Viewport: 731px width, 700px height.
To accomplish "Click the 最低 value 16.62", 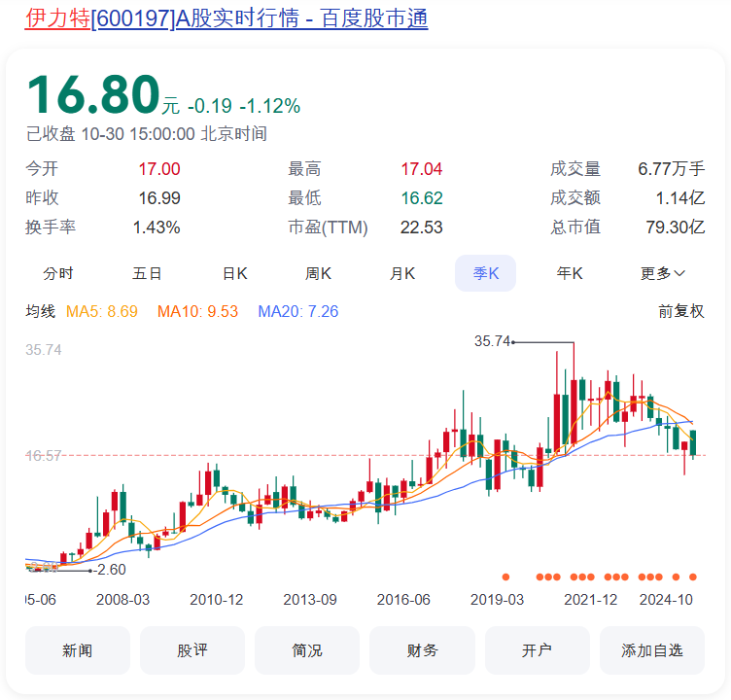I will pos(422,198).
